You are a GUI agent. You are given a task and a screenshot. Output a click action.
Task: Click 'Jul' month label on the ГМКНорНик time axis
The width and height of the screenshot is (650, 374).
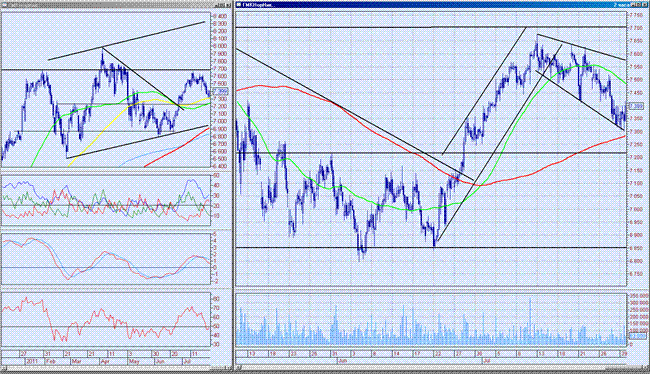487,361
